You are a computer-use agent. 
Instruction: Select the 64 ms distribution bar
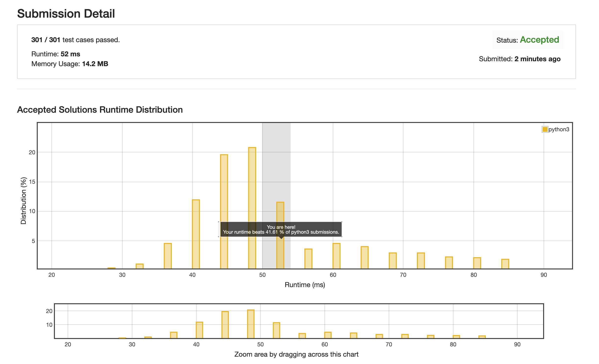click(x=364, y=257)
